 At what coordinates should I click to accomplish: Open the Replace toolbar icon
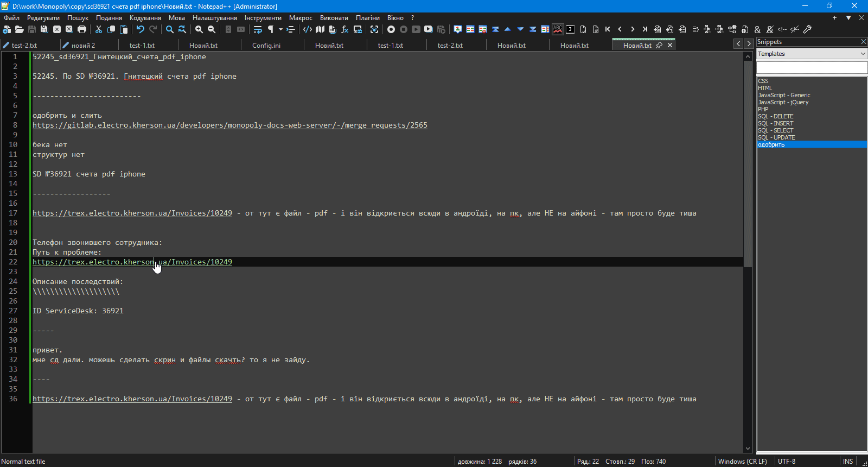click(182, 29)
